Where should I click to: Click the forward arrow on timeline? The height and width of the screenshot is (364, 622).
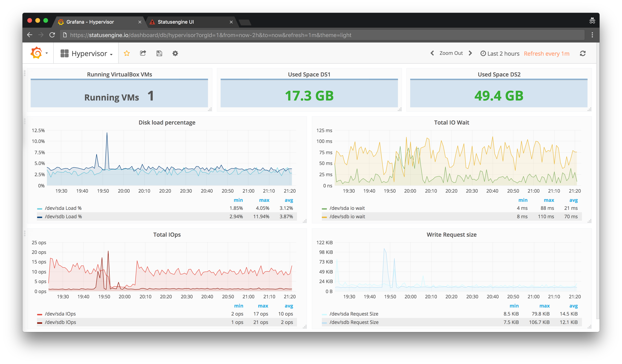click(x=470, y=53)
